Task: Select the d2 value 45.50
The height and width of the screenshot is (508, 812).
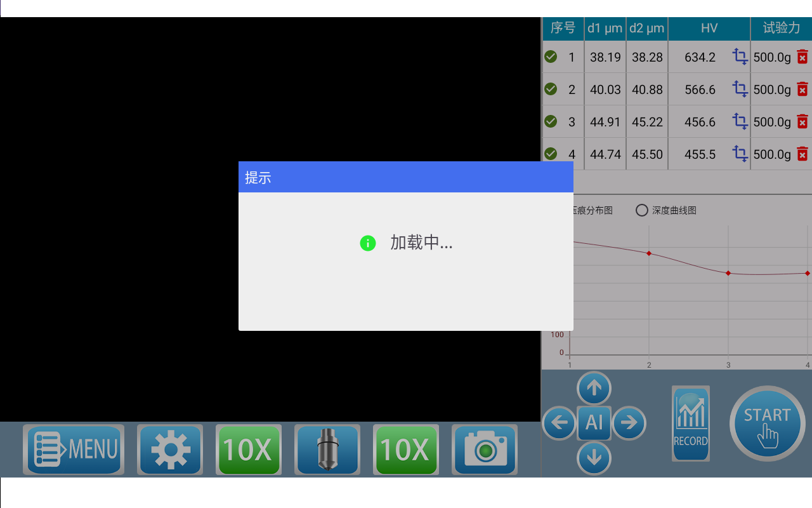Action: point(647,154)
